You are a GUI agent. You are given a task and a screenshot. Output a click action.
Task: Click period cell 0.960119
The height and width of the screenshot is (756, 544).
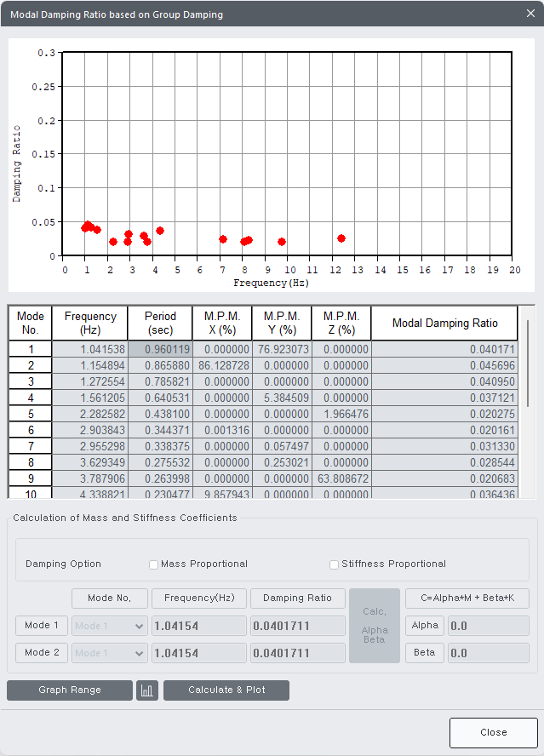pyautogui.click(x=160, y=349)
